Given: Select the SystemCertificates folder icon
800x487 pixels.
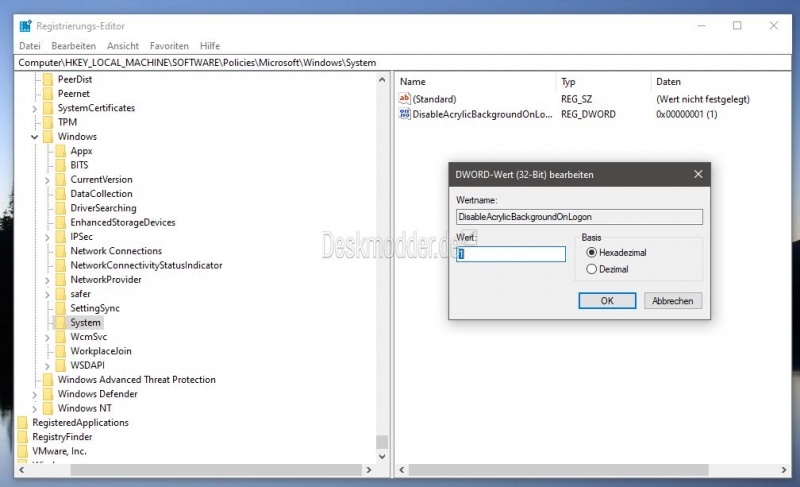Looking at the screenshot, I should [x=48, y=108].
